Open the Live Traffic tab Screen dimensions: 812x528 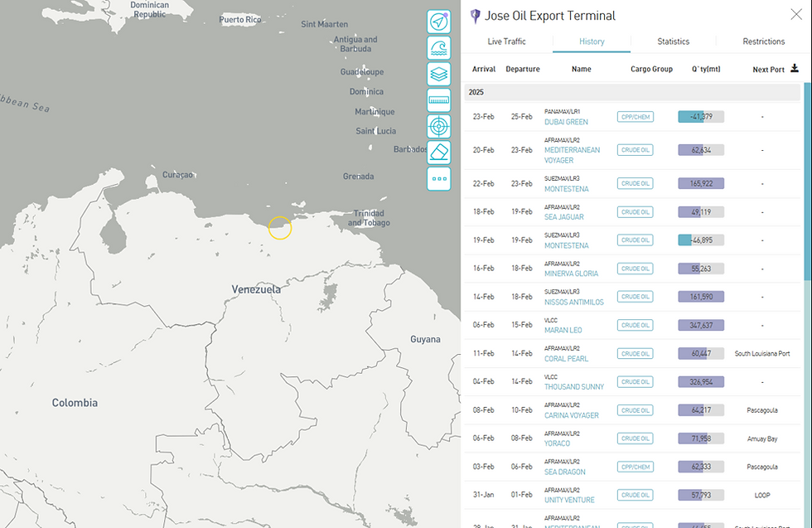[x=507, y=41]
